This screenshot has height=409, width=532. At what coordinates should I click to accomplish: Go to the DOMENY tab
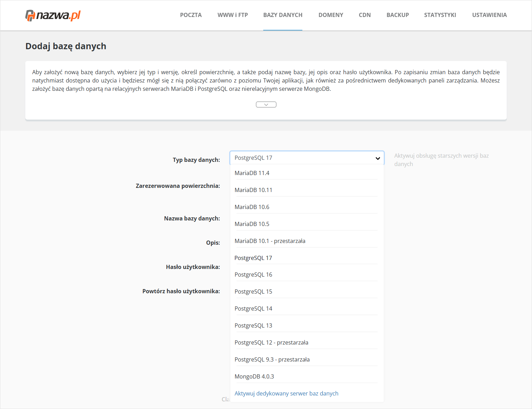[331, 15]
